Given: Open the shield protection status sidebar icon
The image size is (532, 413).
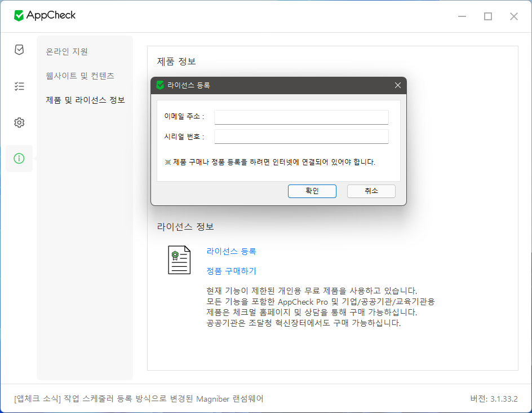Looking at the screenshot, I should pos(19,50).
